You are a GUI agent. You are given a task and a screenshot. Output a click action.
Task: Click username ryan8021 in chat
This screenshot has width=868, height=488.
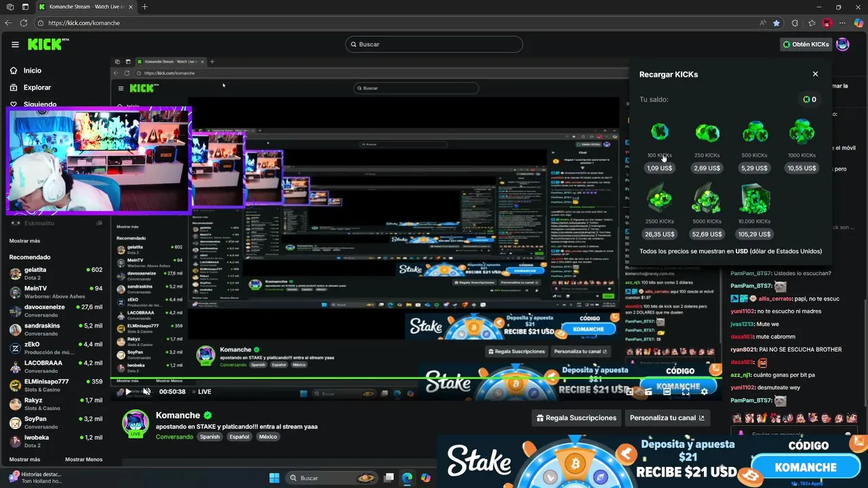click(747, 350)
